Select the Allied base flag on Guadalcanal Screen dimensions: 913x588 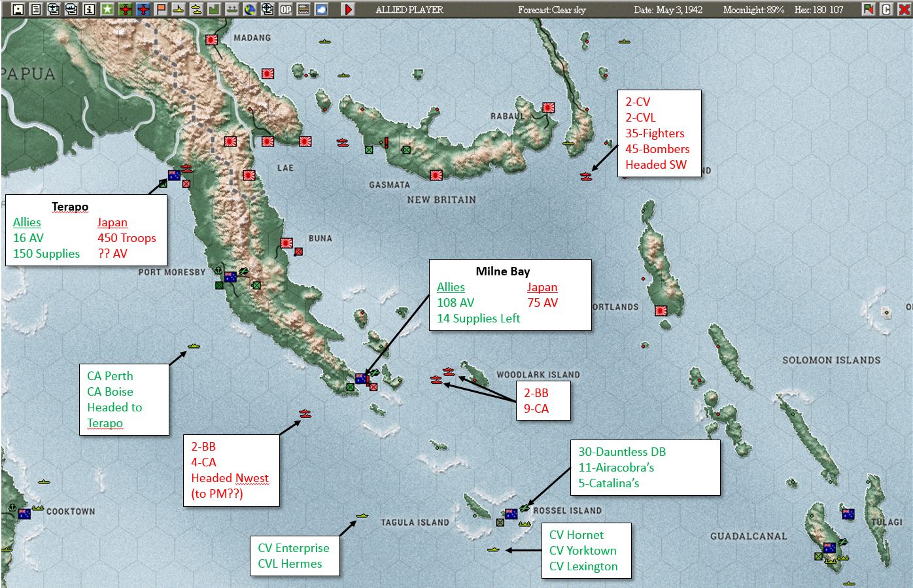click(x=829, y=548)
